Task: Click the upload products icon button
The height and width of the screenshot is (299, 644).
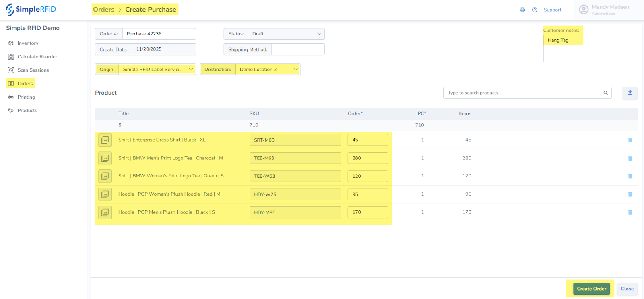Action: (x=630, y=93)
